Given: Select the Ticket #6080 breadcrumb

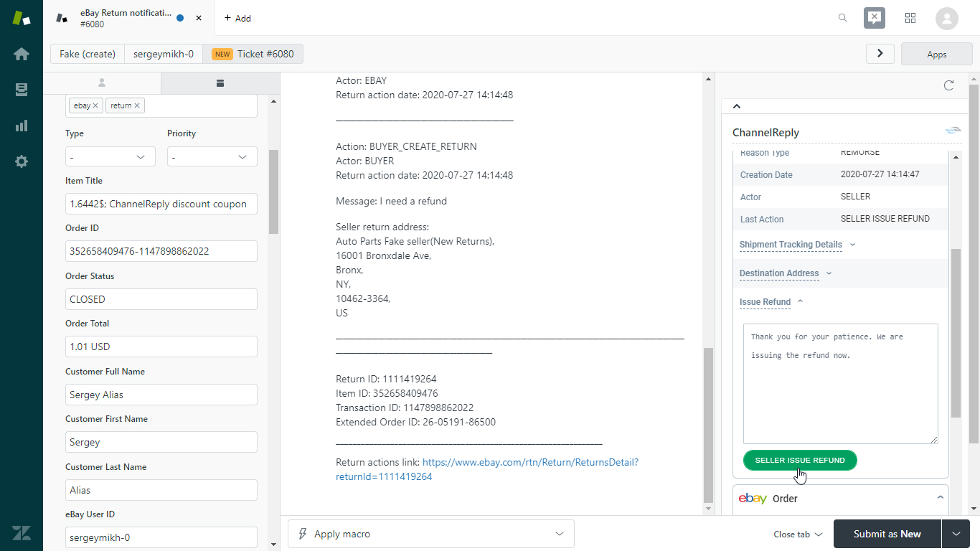Looking at the screenshot, I should click(253, 54).
